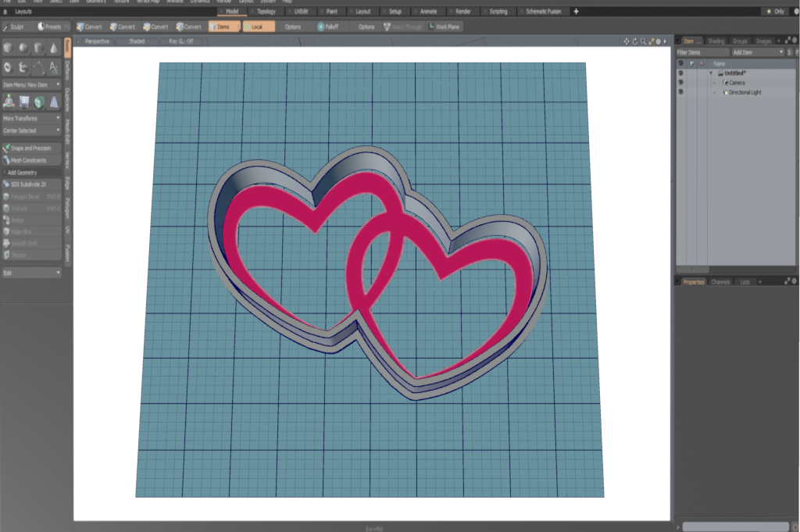The width and height of the screenshot is (800, 532).
Task: Switch to the Shading panel tab
Action: pos(716,41)
